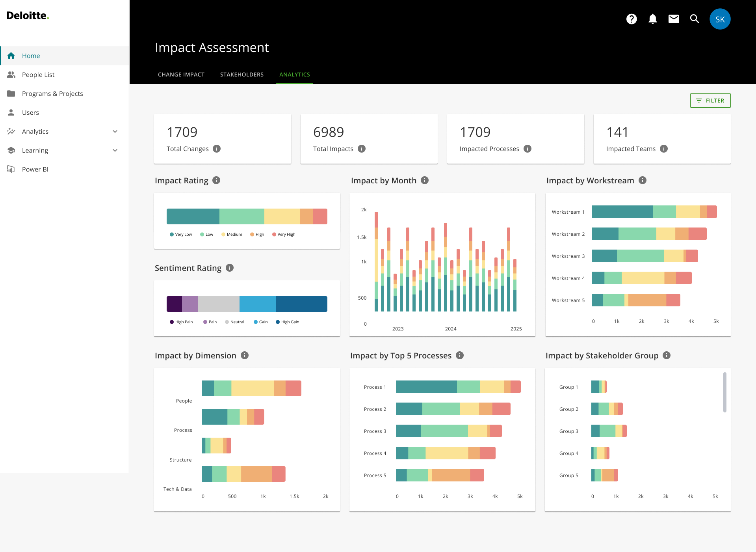
Task: Show info for Sentiment Rating
Action: tap(230, 268)
